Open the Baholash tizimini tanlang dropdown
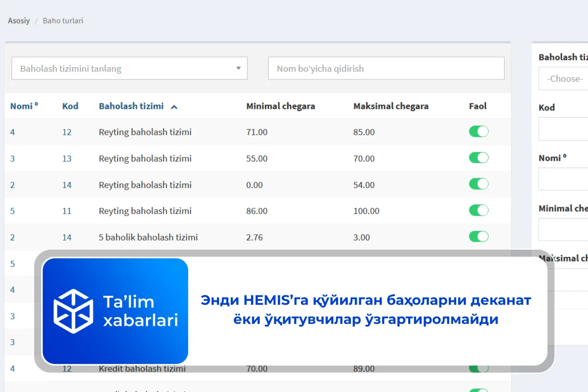This screenshot has height=392, width=588. [x=129, y=68]
